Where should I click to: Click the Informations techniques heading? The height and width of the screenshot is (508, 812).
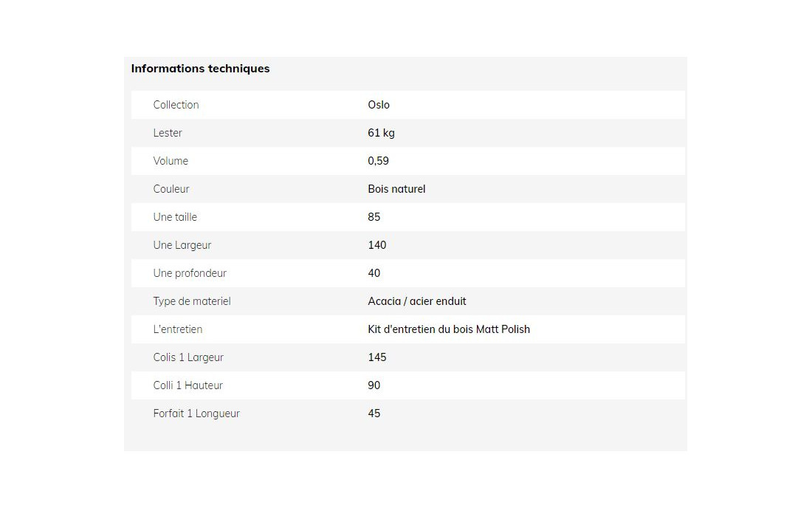coord(200,69)
